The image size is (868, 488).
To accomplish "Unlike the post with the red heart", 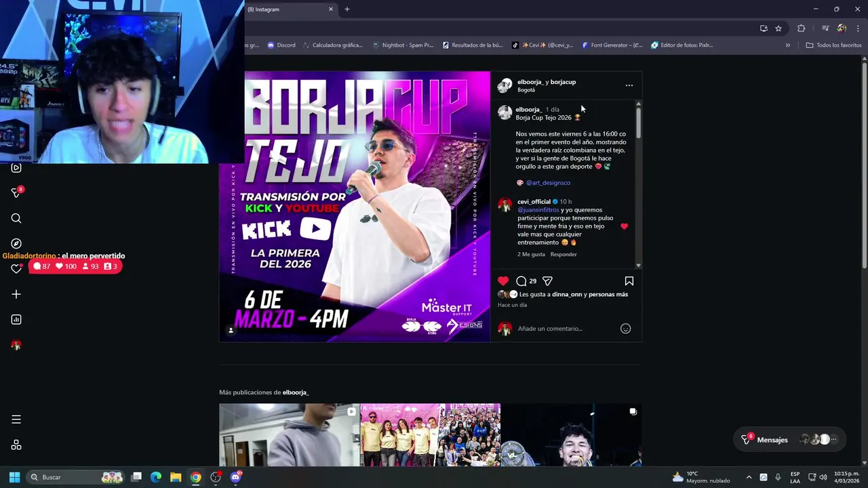I will [x=503, y=281].
